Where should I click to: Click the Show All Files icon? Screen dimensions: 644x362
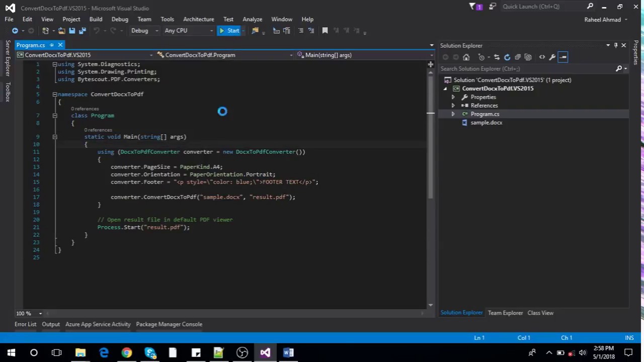point(528,57)
